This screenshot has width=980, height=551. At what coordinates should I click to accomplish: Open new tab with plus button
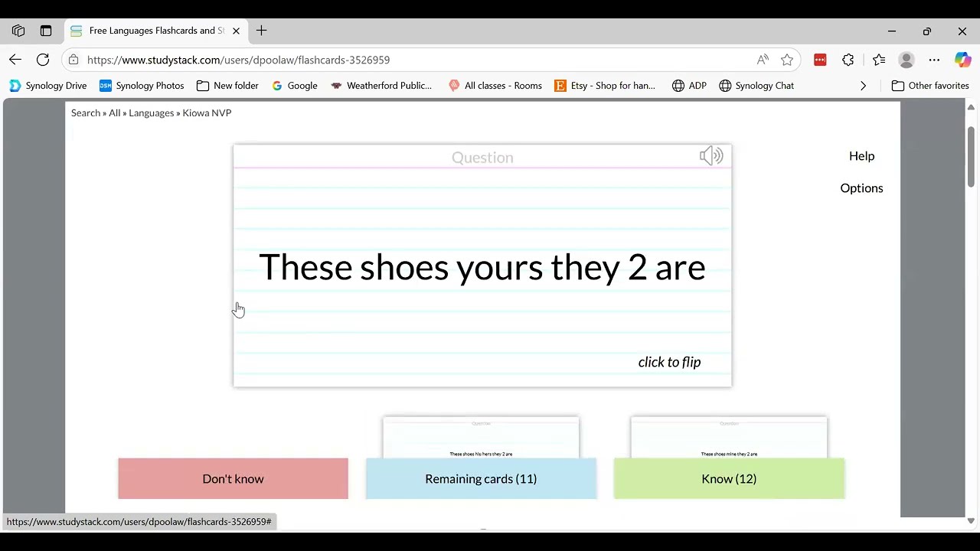pyautogui.click(x=262, y=31)
